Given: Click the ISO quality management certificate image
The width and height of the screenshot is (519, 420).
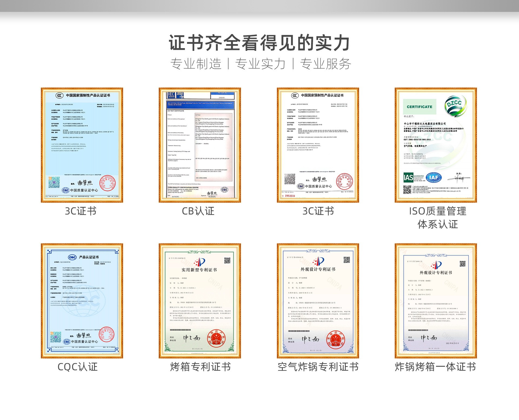Looking at the screenshot, I should pyautogui.click(x=435, y=145).
